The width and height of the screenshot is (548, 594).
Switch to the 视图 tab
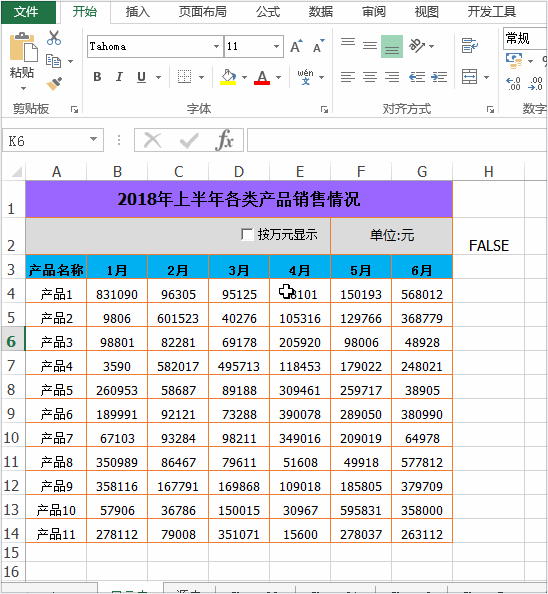coord(426,12)
